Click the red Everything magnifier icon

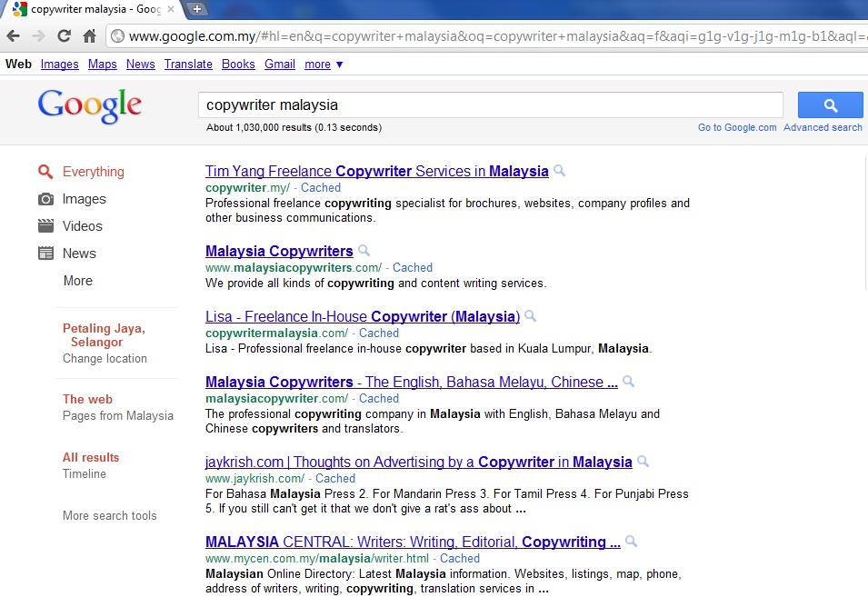point(45,172)
